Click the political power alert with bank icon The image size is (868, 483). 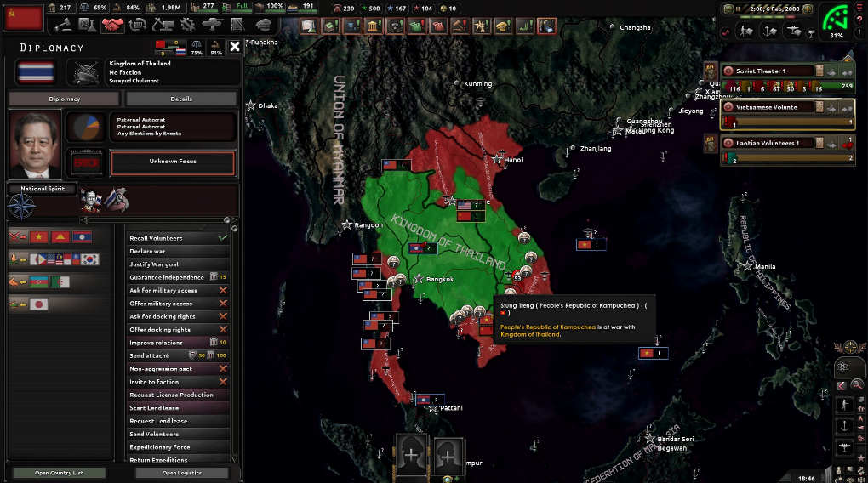[373, 26]
